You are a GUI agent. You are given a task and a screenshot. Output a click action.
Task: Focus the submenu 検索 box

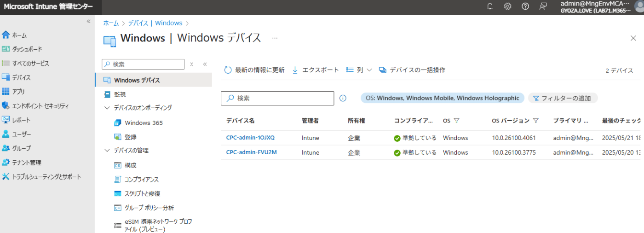point(143,64)
